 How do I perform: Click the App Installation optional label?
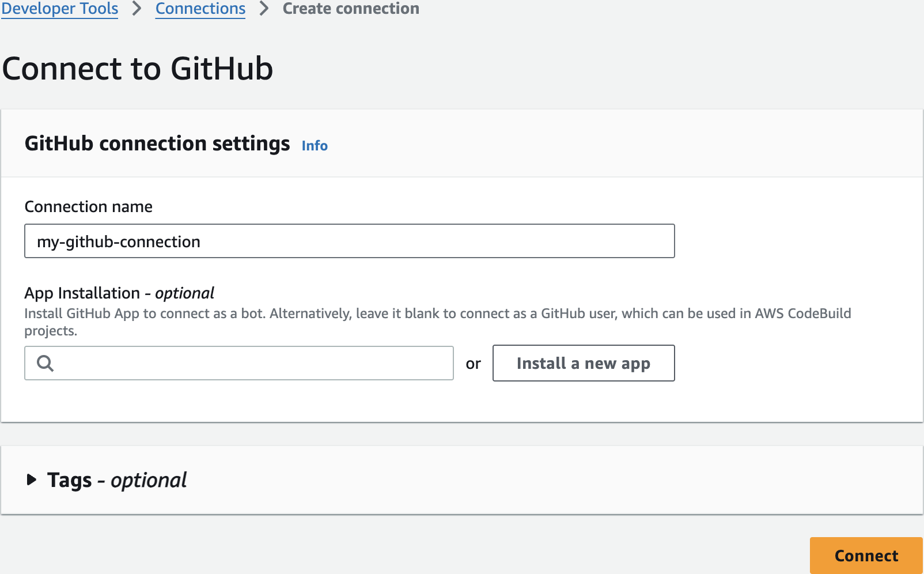(119, 293)
